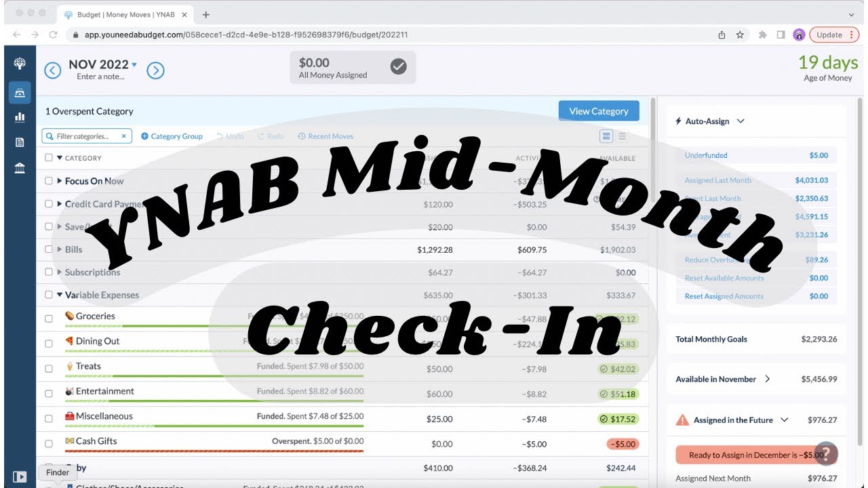Select the Cash Gifts row checkbox
Screen dimensions: 868x488
tap(49, 444)
